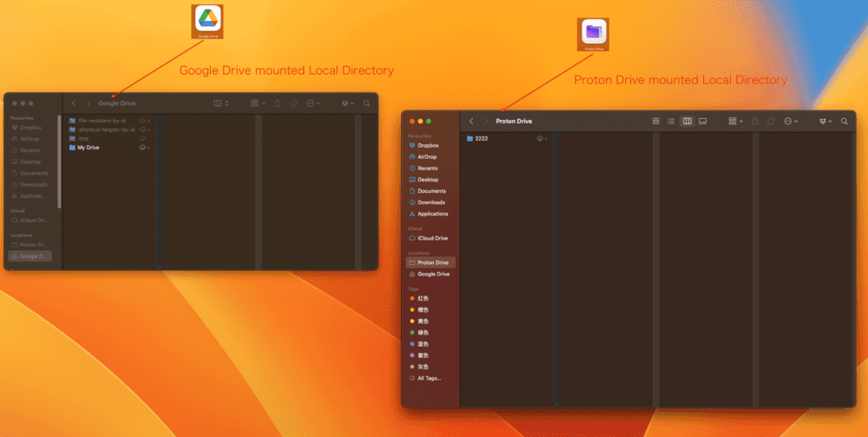Open Dropbox in Google Drive window sidebar
This screenshot has height=437, width=868.
(x=31, y=128)
